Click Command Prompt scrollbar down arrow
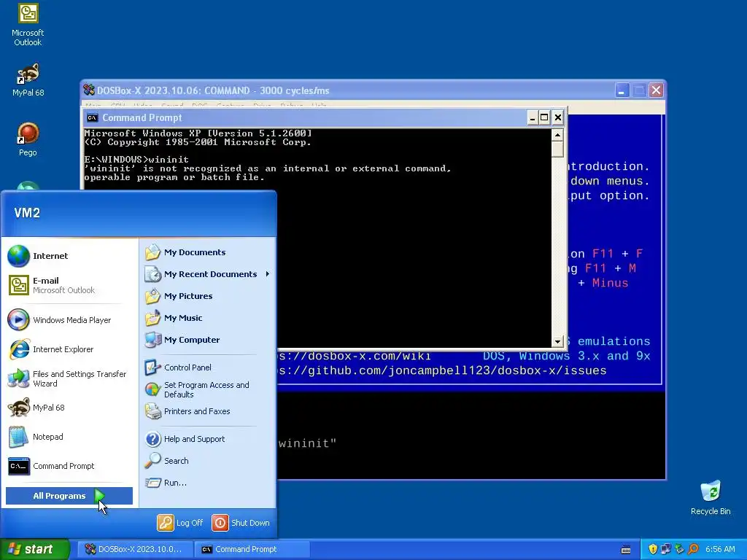 tap(557, 341)
